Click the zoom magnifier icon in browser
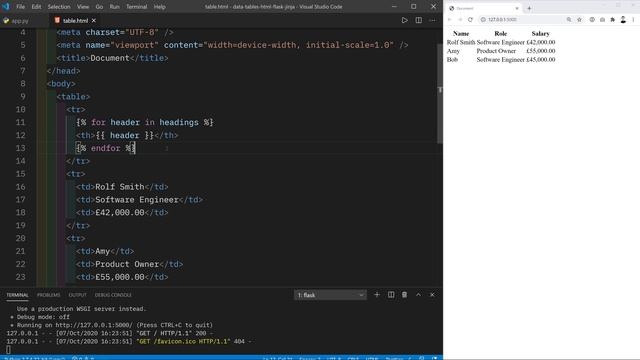This screenshot has height=360, width=640. [569, 20]
